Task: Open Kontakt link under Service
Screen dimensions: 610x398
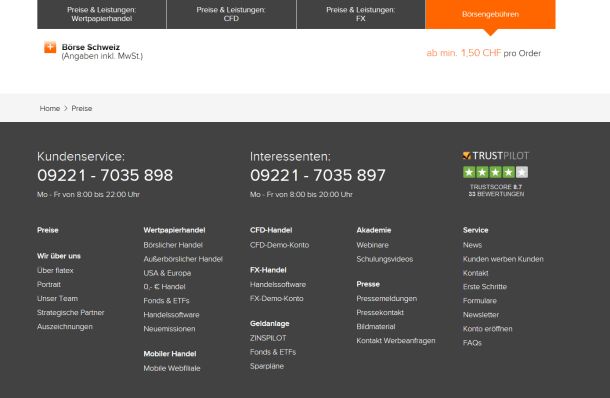Action: (475, 273)
